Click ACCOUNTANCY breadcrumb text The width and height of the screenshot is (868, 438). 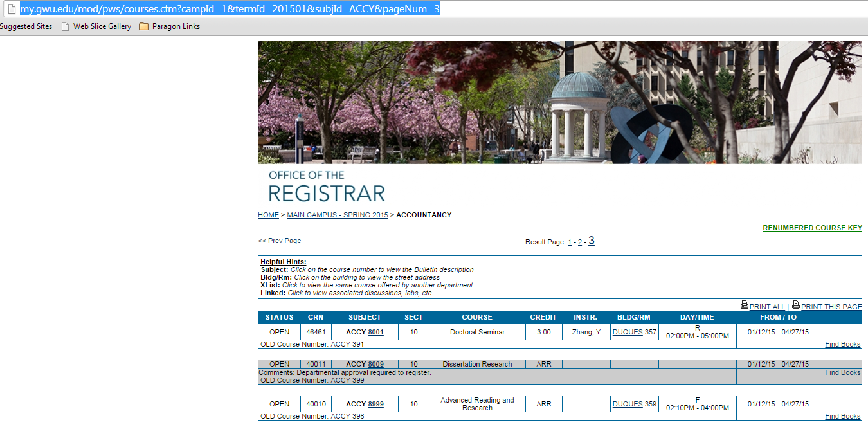[424, 215]
